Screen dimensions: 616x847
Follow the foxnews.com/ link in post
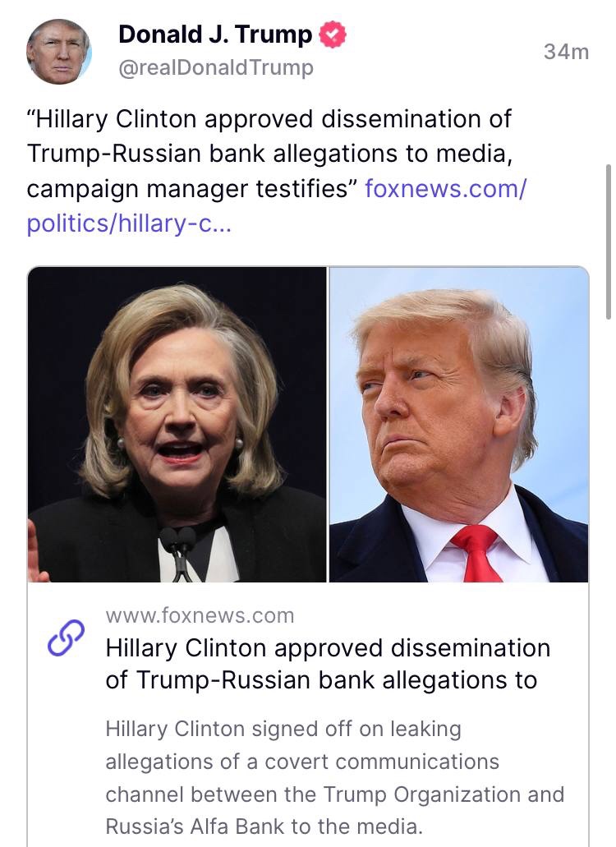click(445, 188)
